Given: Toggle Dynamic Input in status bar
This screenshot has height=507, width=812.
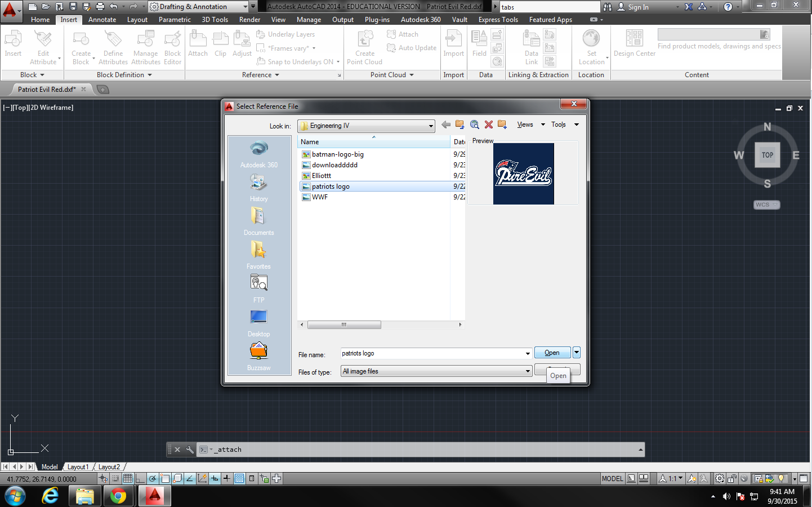Looking at the screenshot, I should (215, 478).
